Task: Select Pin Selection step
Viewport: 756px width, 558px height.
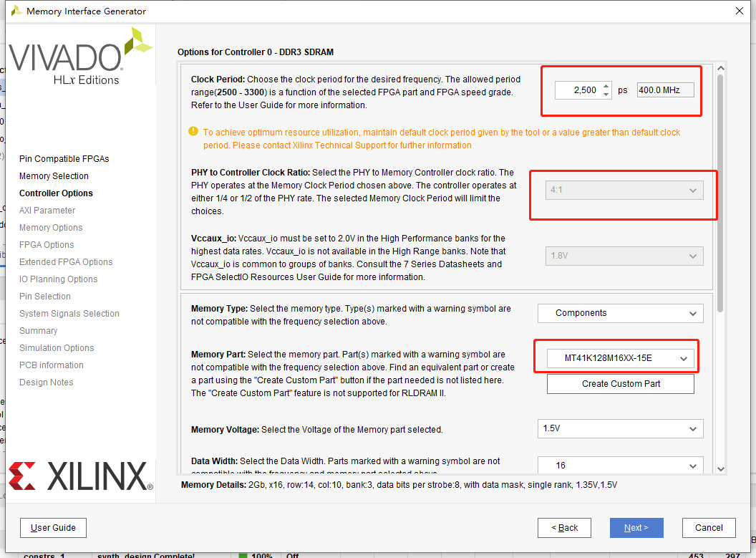Action: click(x=45, y=297)
